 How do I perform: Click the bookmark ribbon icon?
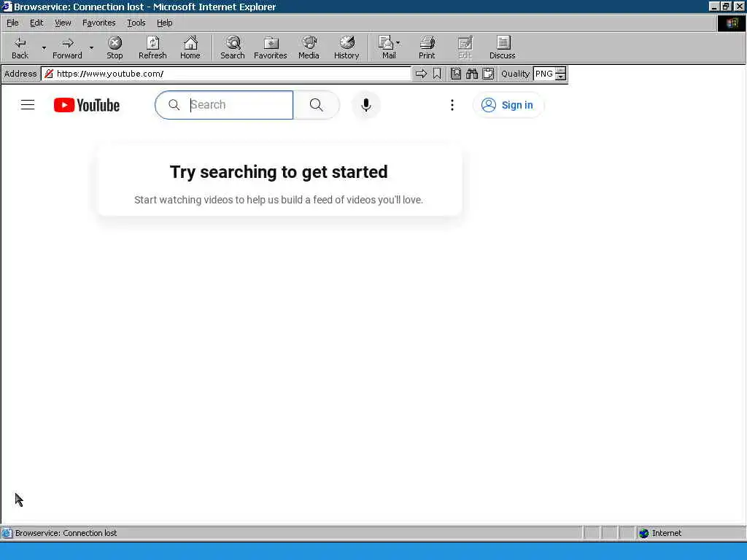pyautogui.click(x=437, y=74)
